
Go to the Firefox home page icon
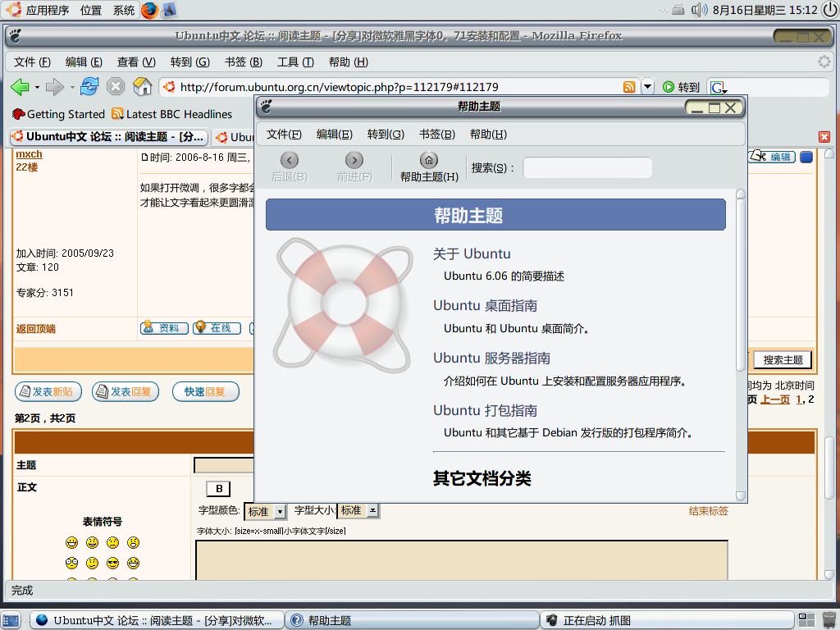143,86
